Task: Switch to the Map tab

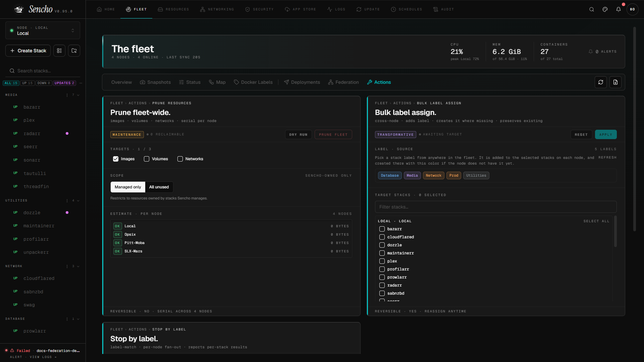Action: tap(217, 82)
